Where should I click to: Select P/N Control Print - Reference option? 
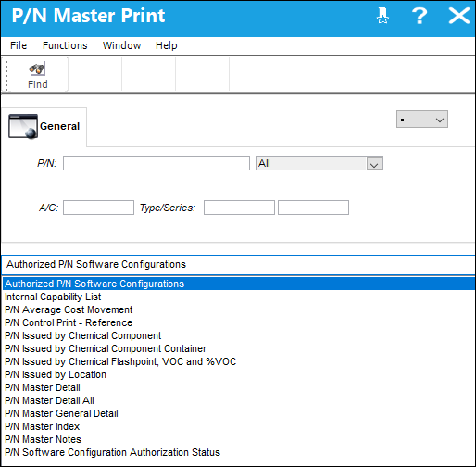(239, 322)
